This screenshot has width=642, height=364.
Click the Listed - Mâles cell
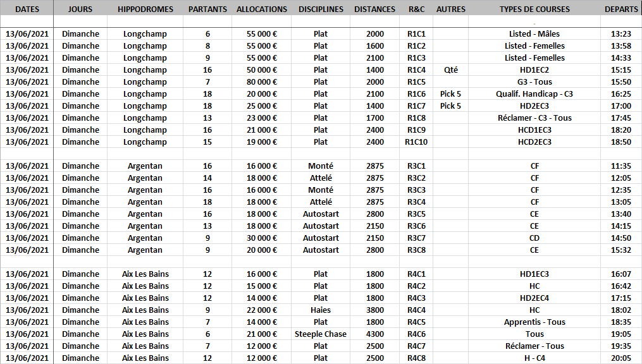point(534,34)
